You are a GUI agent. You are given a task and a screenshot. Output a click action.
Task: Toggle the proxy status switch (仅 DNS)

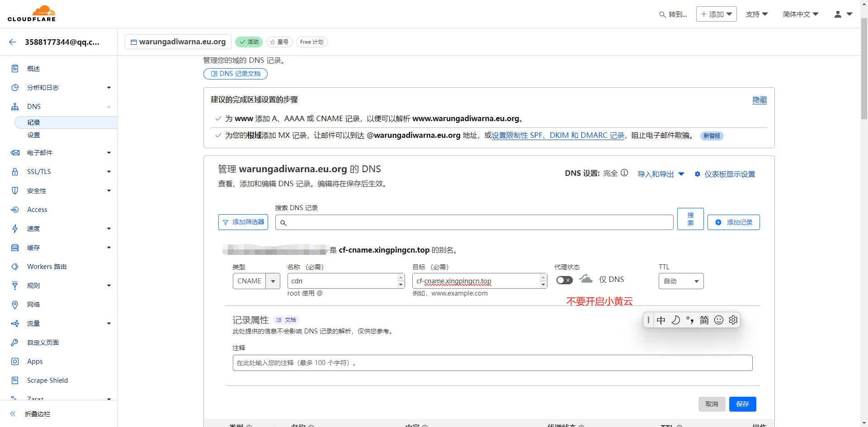coord(564,280)
